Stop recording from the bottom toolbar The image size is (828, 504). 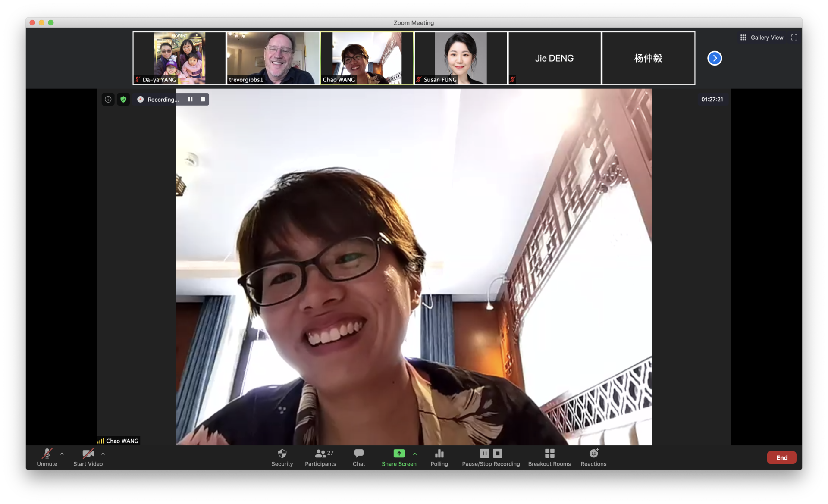coord(498,453)
